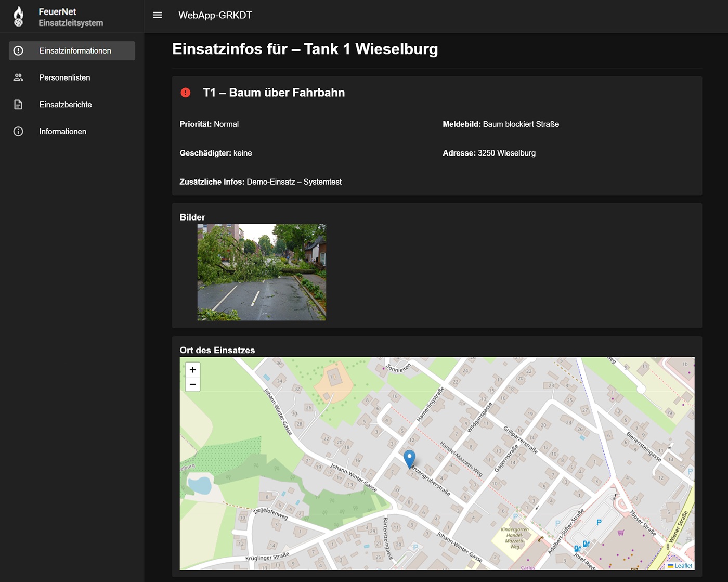The image size is (728, 582).
Task: Zoom out on the map
Action: (x=193, y=384)
